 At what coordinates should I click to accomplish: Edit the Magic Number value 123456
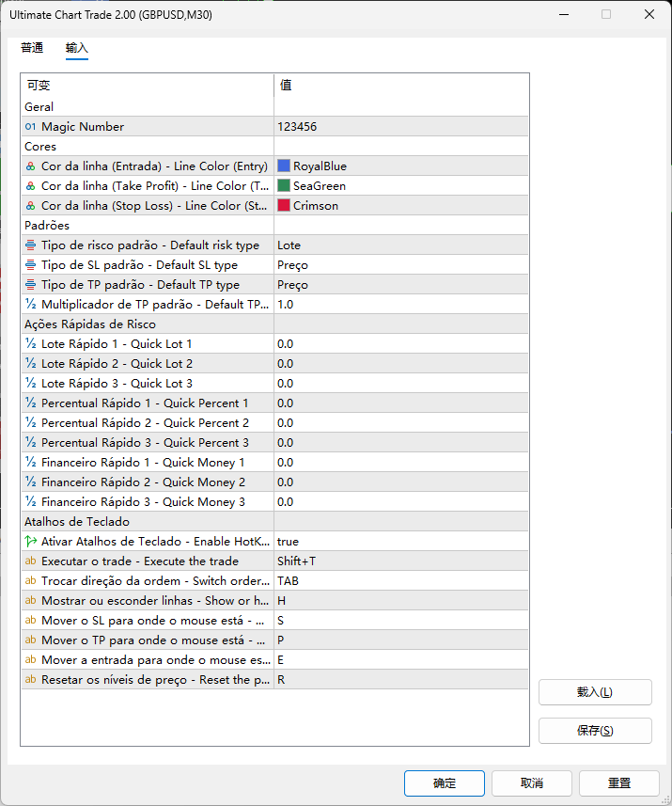(x=400, y=126)
